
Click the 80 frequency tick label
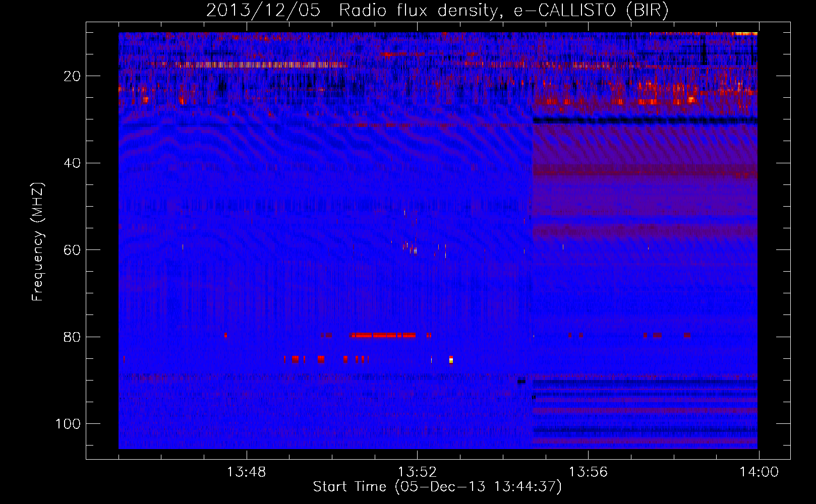[72, 337]
